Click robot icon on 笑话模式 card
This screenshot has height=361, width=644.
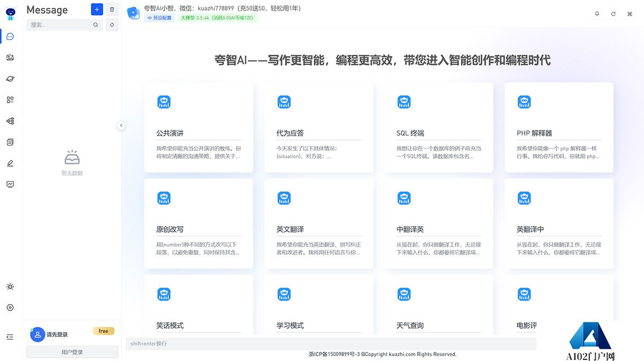coord(164,294)
